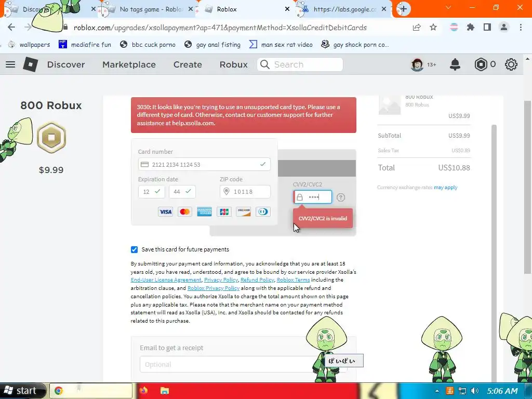532x399 pixels.
Task: Open the Discover menu in Roblox header
Action: coord(66,64)
